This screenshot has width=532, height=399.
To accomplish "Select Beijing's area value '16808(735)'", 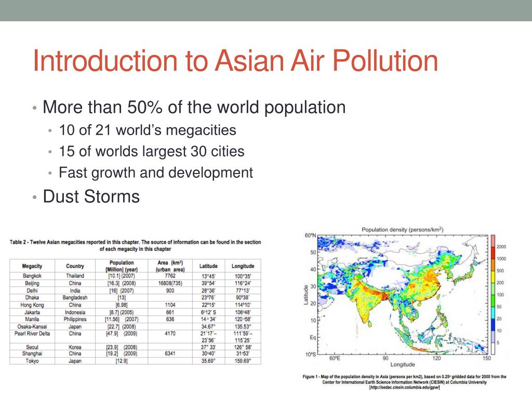I will click(x=170, y=283).
